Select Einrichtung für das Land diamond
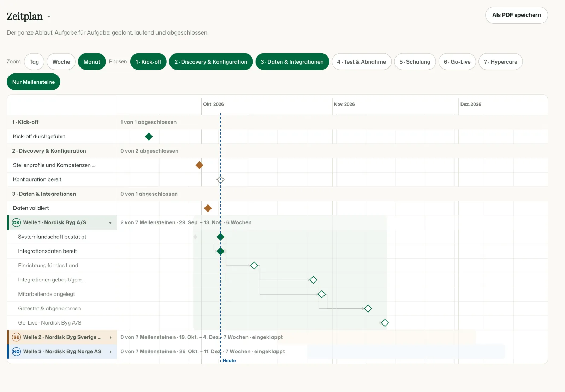The width and height of the screenshot is (565, 392). coord(254,266)
